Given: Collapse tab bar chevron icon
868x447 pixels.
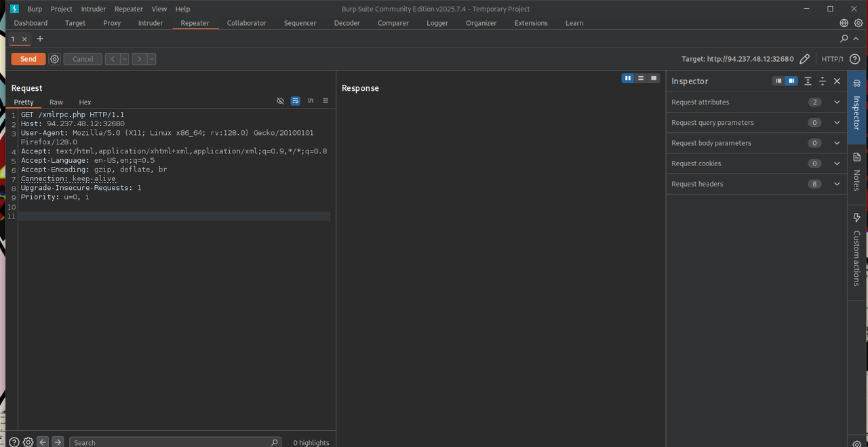Looking at the screenshot, I should click(856, 39).
